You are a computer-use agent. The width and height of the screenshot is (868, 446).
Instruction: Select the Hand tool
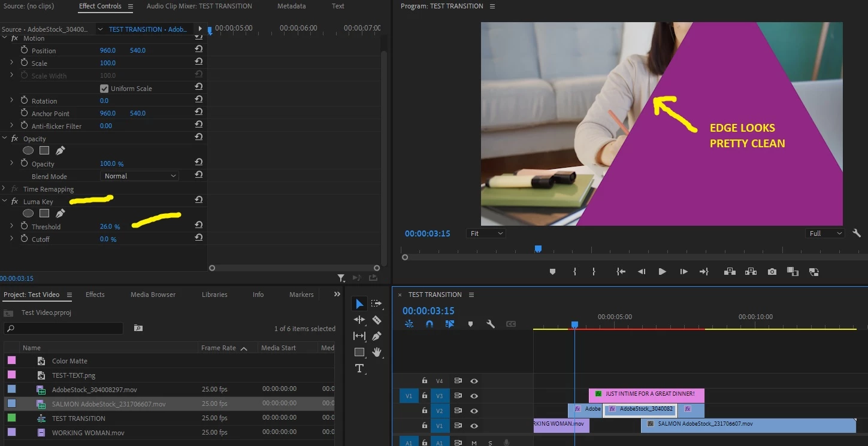[x=376, y=352]
